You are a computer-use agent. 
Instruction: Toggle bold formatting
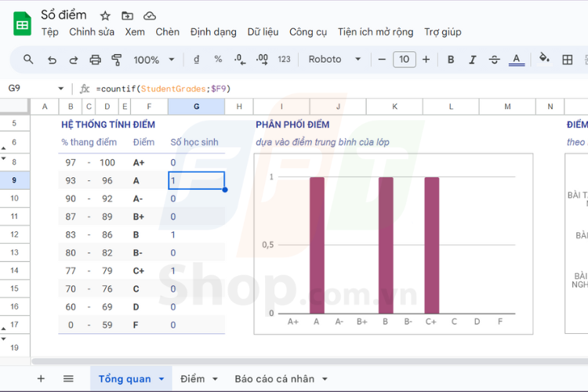451,60
